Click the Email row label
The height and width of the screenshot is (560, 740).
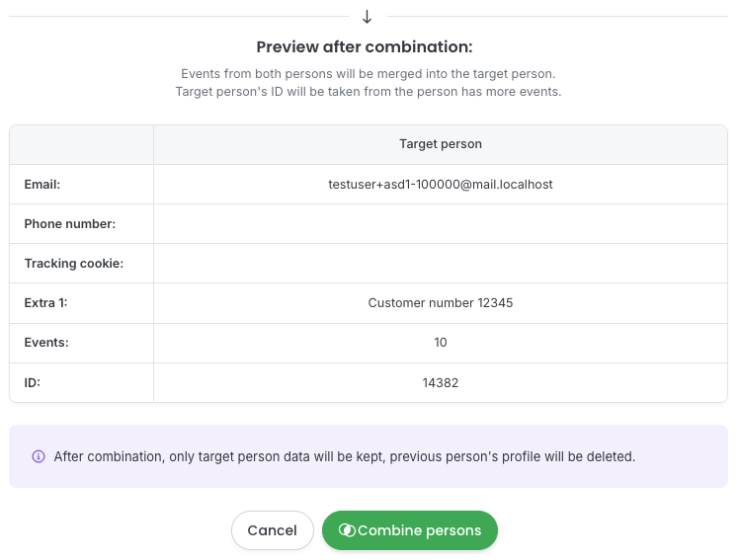tap(43, 184)
